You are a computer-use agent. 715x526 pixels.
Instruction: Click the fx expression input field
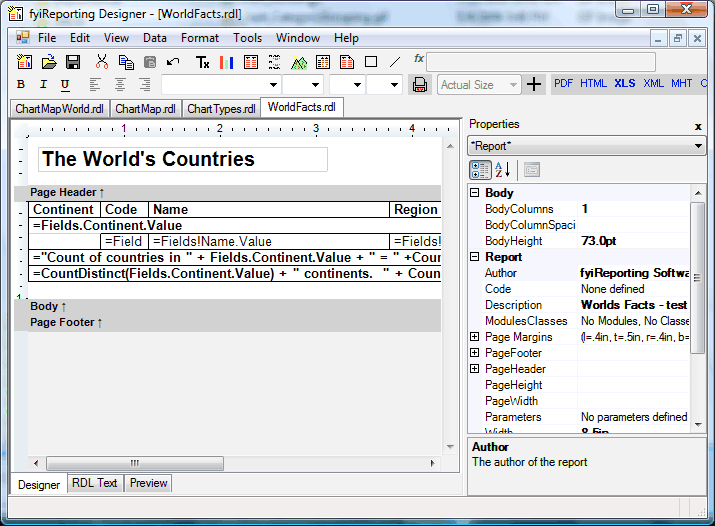tap(541, 62)
